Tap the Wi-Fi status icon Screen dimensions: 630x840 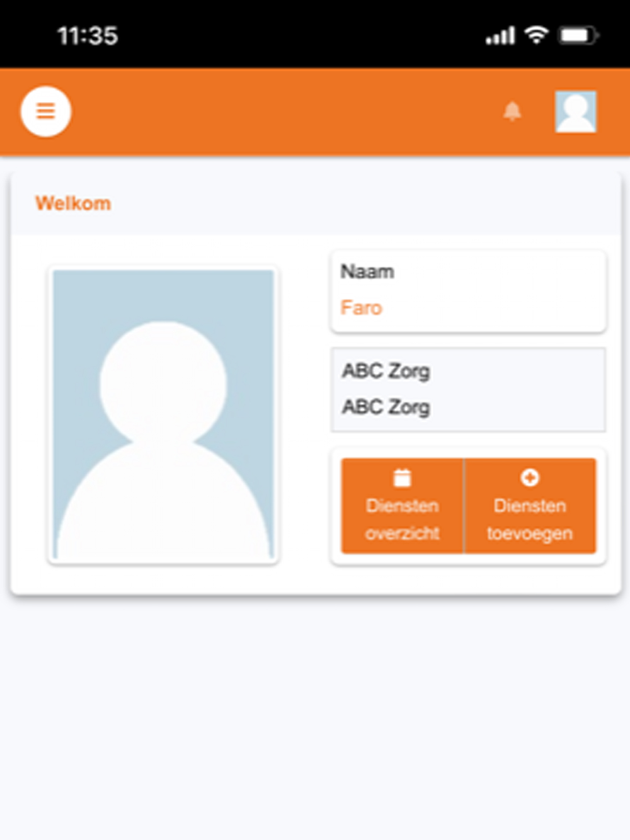(x=536, y=35)
